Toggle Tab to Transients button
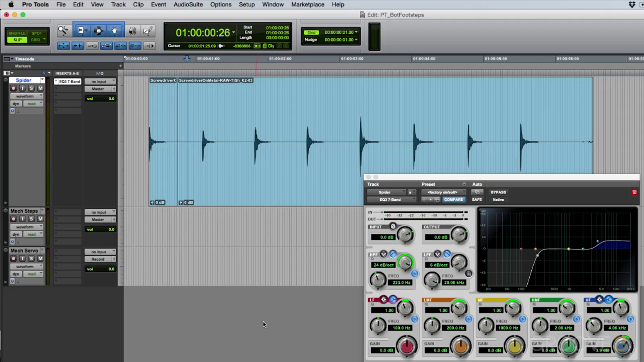Screen dimensions: 644x362 78,46
